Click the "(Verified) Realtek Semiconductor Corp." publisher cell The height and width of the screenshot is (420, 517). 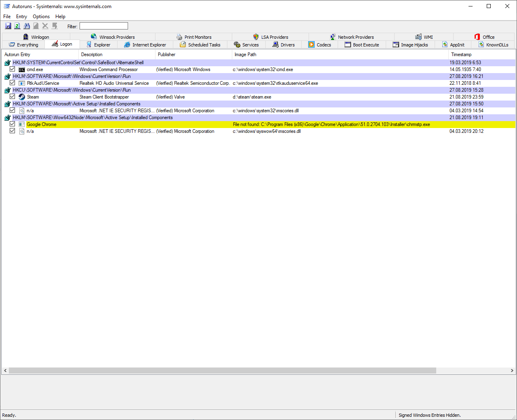coord(193,83)
